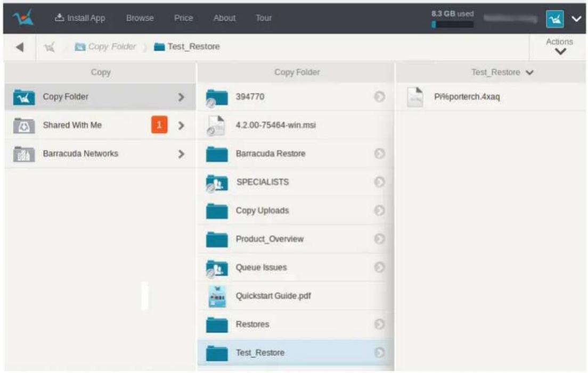The image size is (588, 373).
Task: Click the arrow circle beside SPECIALISTS
Action: click(x=379, y=182)
